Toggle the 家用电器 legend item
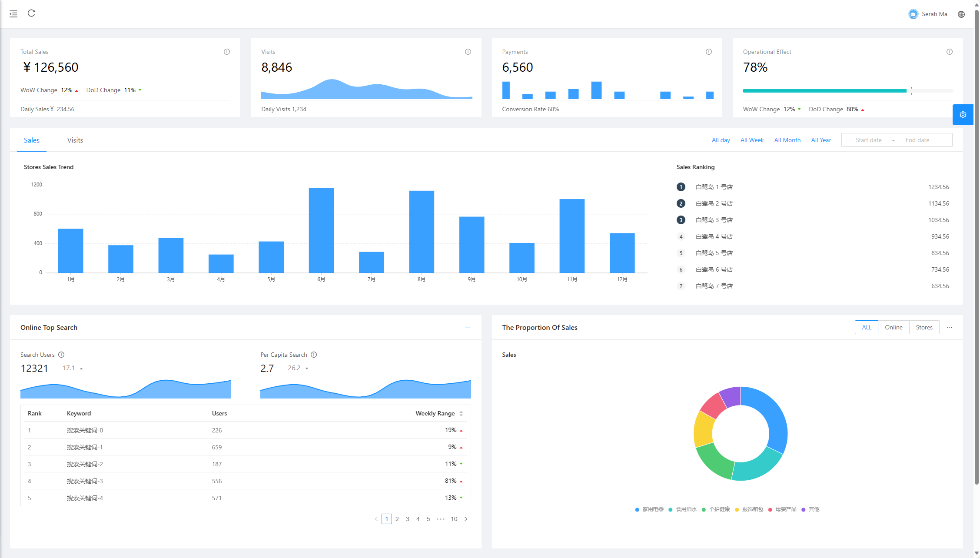This screenshot has width=980, height=558. point(649,509)
